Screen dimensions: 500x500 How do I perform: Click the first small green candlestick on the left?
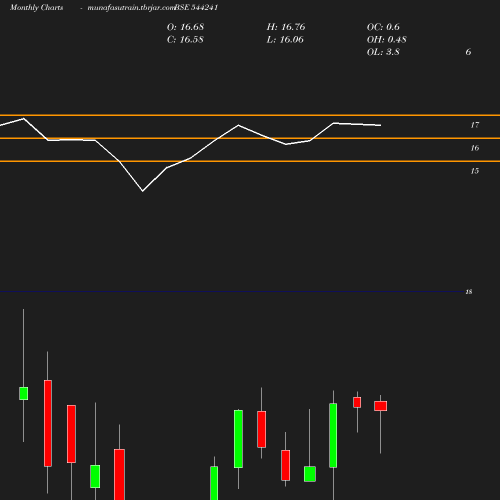(x=23, y=393)
